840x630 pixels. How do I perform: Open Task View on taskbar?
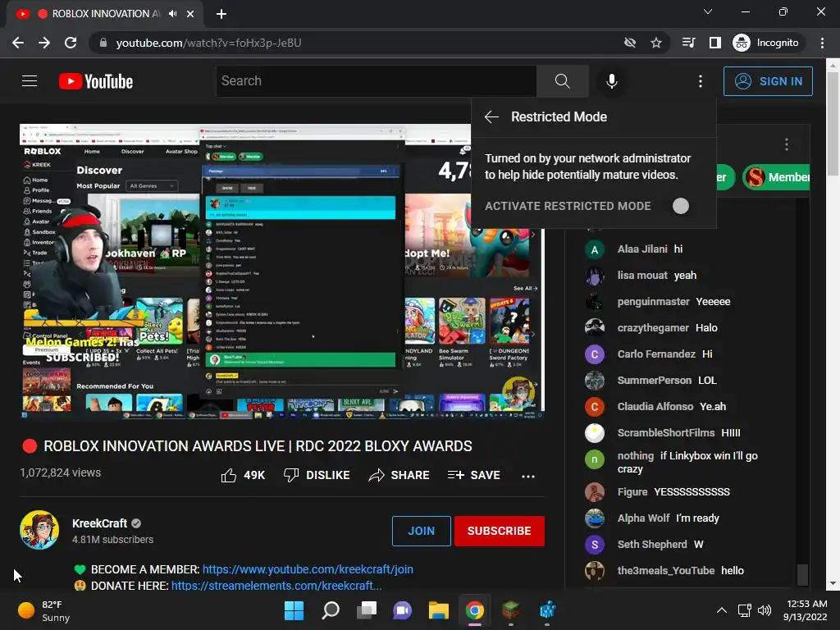(x=367, y=610)
